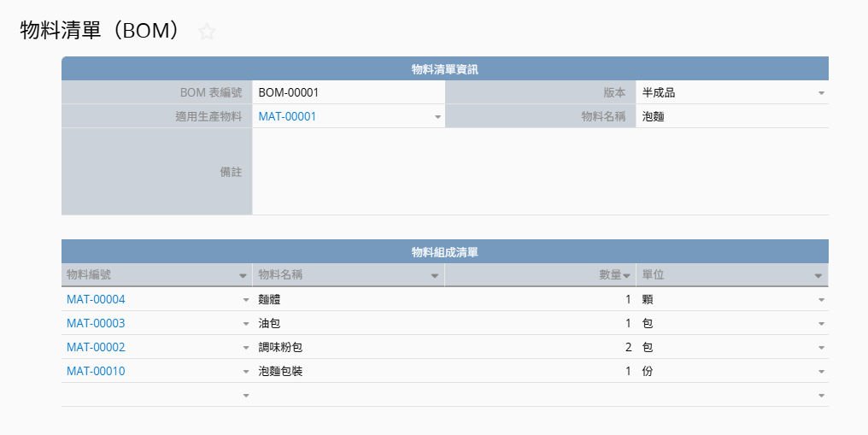Expand the 適用生產物料 MAT-00001 dropdown
868x435 pixels.
click(437, 116)
